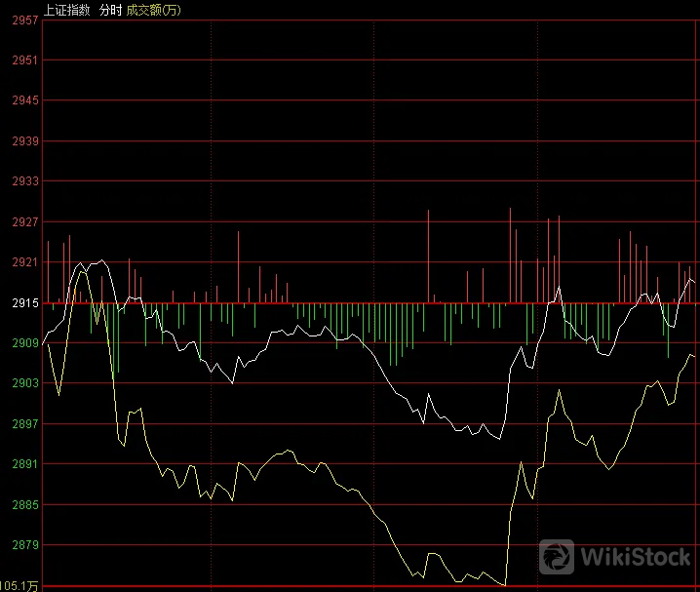Image resolution: width=700 pixels, height=592 pixels.
Task: Click the WikiStock watermark text
Action: click(x=636, y=557)
